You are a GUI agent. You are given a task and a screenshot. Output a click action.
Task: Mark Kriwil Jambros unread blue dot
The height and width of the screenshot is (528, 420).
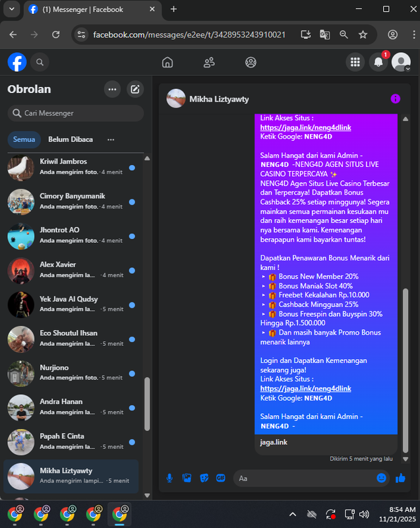132,168
